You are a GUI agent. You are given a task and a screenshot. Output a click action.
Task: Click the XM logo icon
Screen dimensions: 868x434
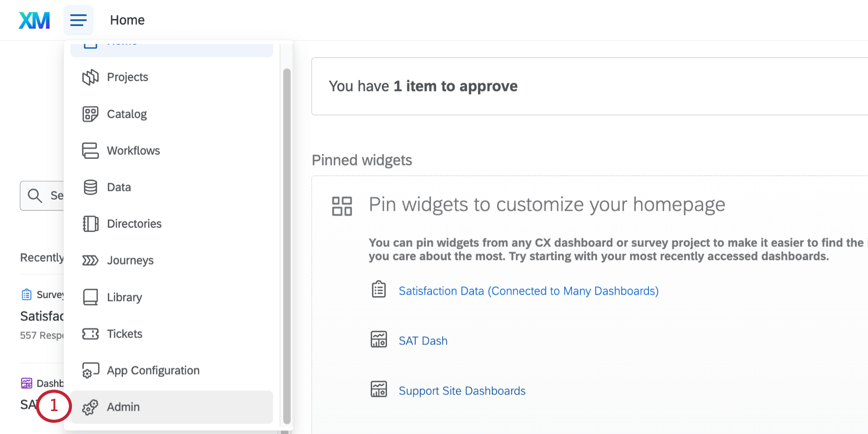pos(34,20)
